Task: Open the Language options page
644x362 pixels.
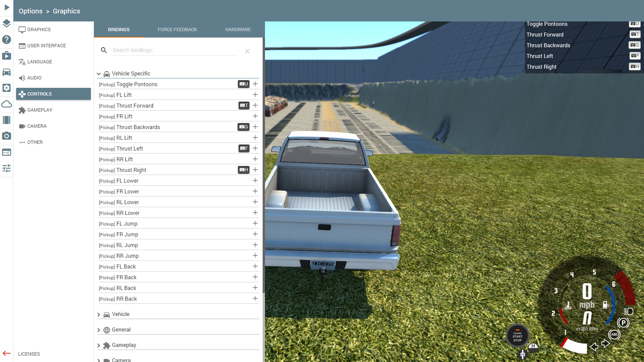Action: point(54,62)
